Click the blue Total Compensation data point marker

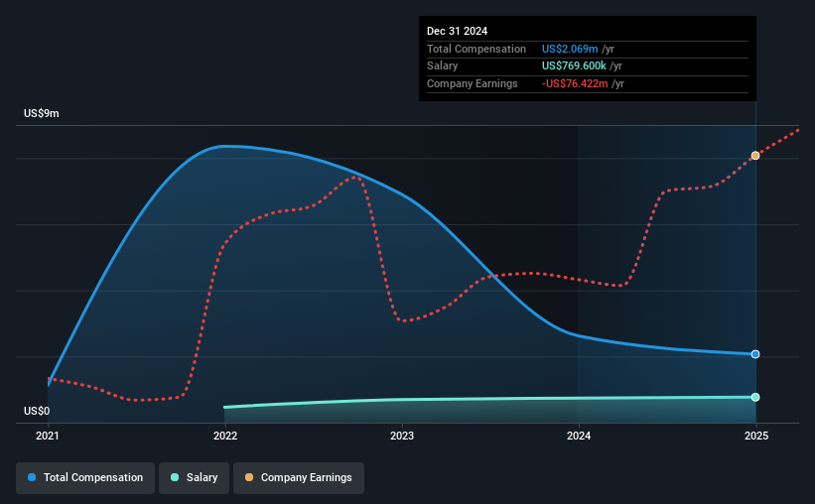(x=755, y=354)
